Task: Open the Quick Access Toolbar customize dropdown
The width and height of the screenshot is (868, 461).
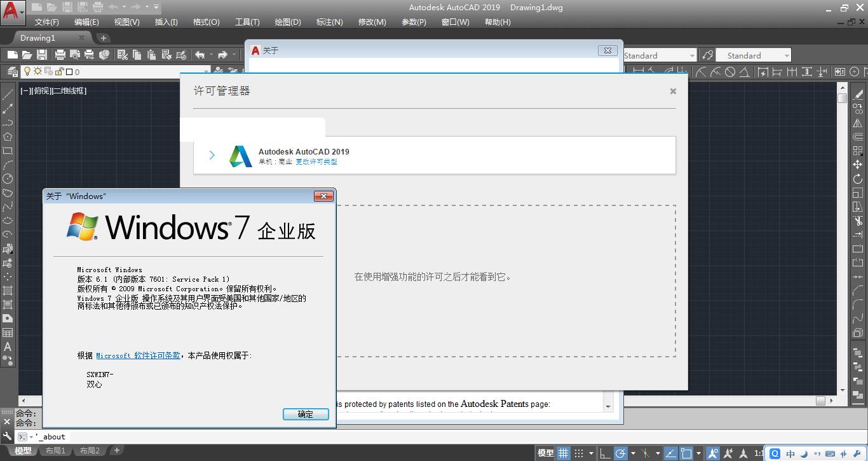Action: point(156,7)
